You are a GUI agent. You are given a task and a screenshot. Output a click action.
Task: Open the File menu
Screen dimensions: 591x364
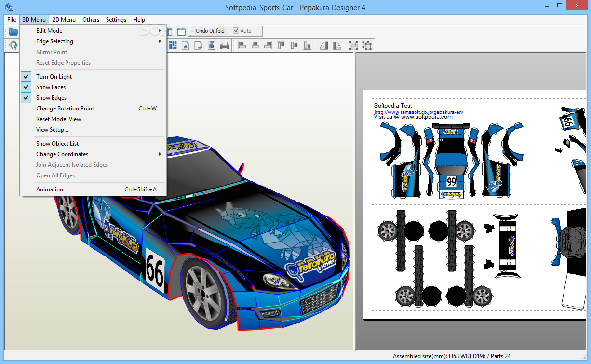tap(12, 20)
